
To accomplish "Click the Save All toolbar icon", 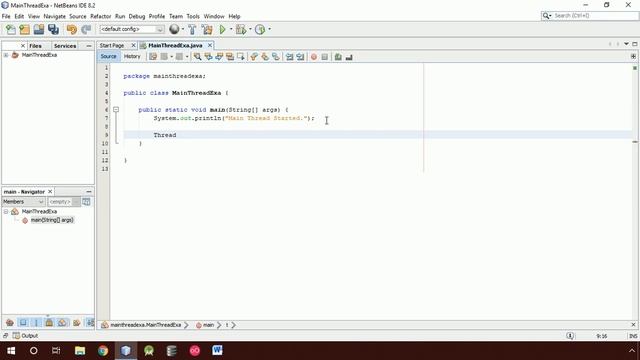I will 53,29.
